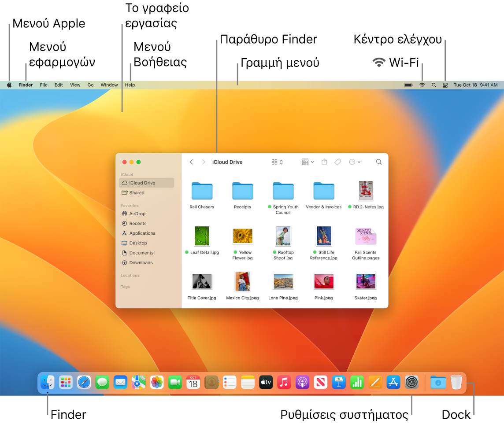Open Safari from the Dock
The width and height of the screenshot is (504, 424).
84,382
